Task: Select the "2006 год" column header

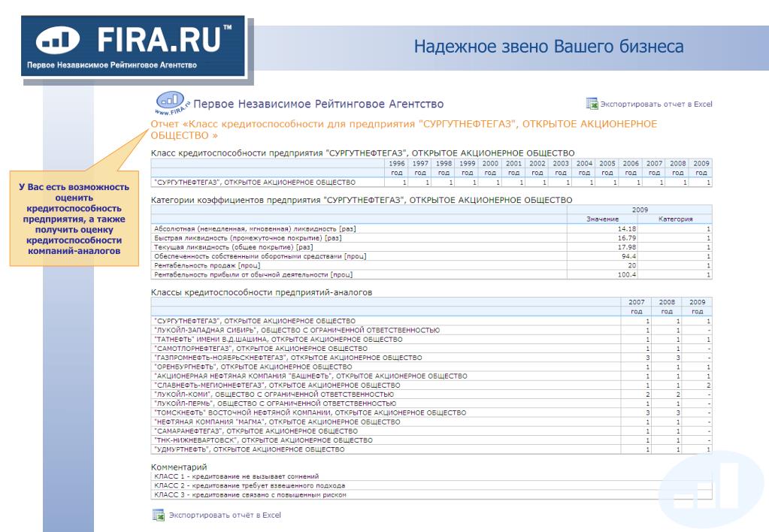Action: pyautogui.click(x=631, y=168)
